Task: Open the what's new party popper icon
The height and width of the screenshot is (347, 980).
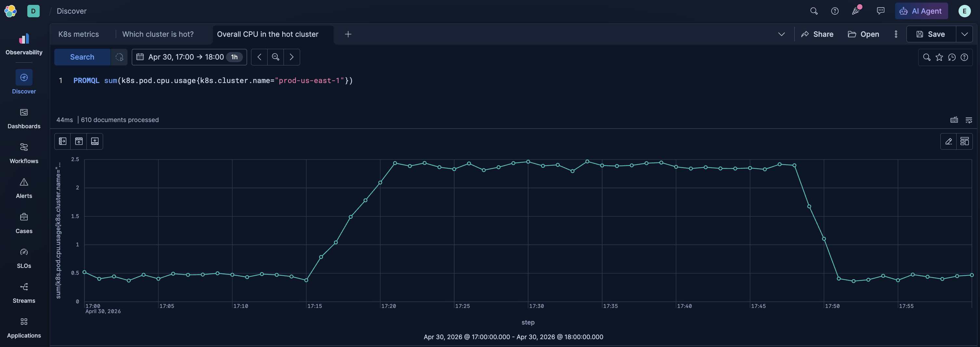Action: (x=856, y=11)
